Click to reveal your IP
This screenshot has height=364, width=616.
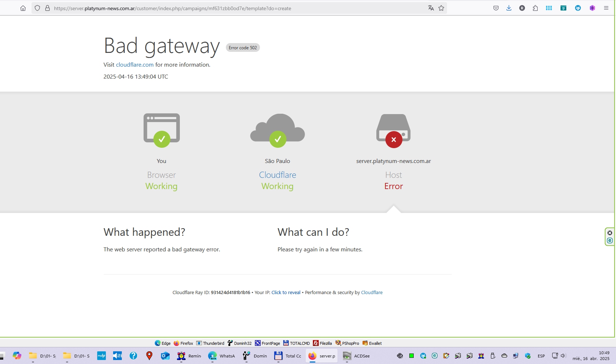[x=286, y=292]
